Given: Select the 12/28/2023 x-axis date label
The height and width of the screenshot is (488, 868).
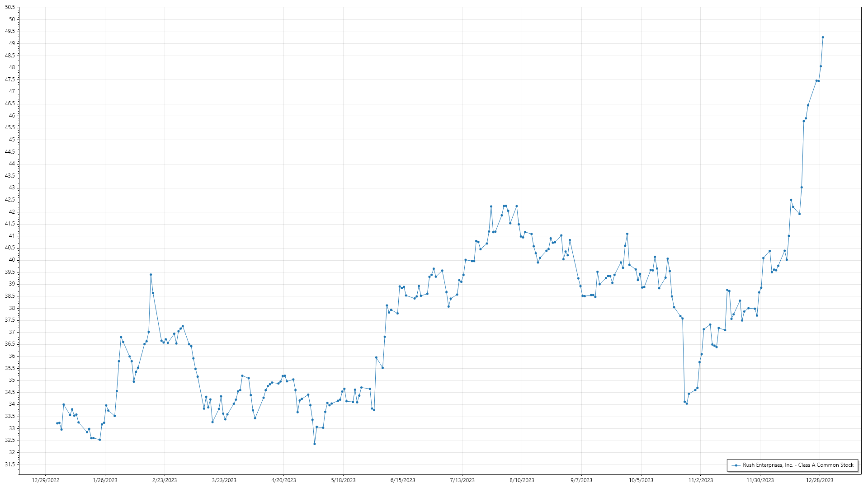Looking at the screenshot, I should coord(820,480).
